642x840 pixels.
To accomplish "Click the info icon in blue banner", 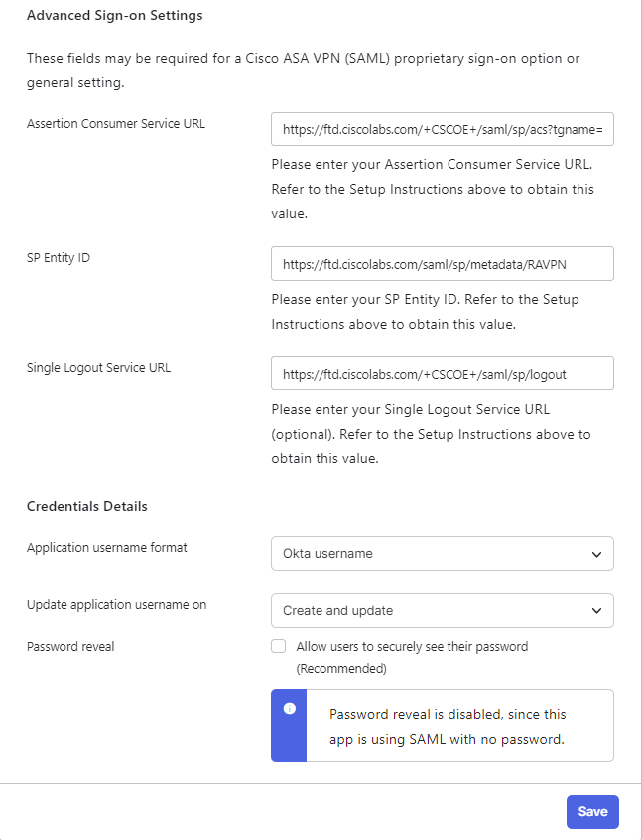I will pos(289,709).
